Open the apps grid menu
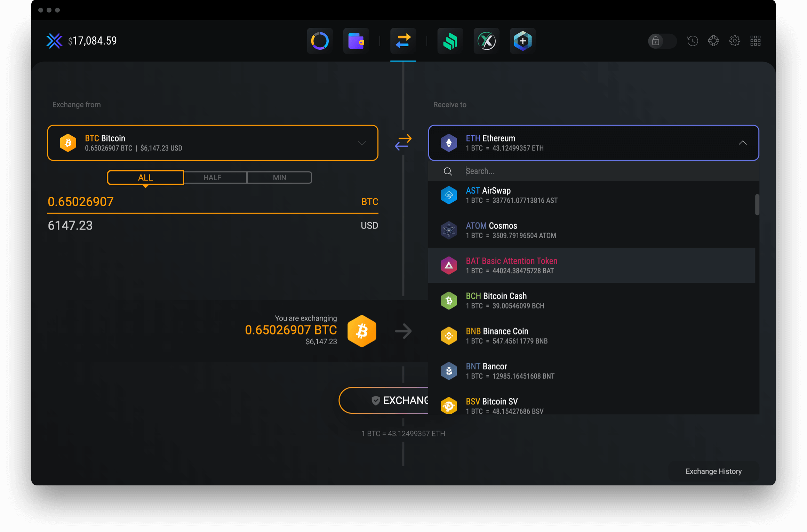Viewport: 807px width, 532px height. [756, 41]
